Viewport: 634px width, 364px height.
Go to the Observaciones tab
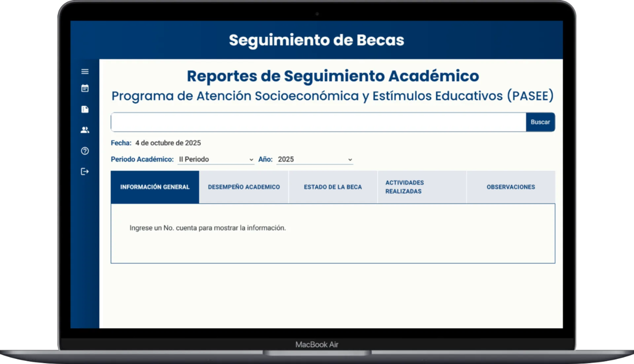coord(511,187)
